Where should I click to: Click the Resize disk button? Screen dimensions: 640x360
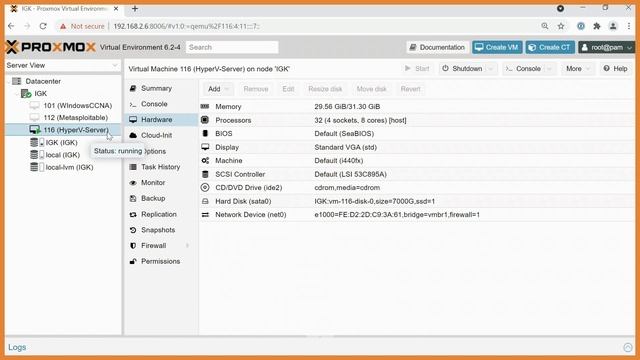point(325,89)
